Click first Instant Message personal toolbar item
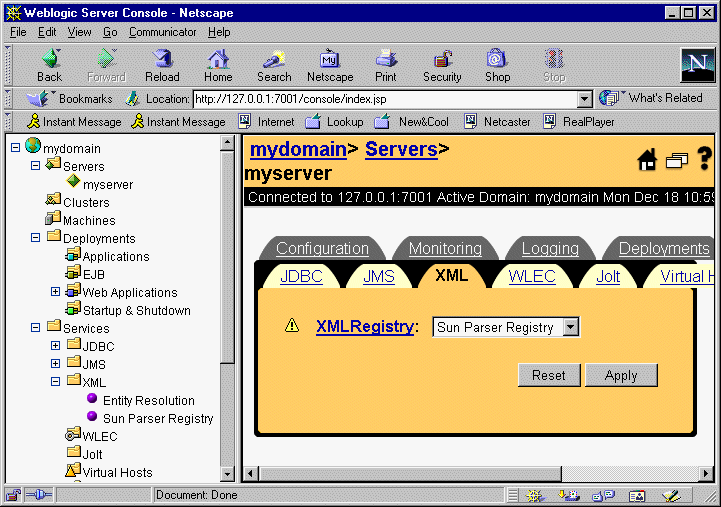This screenshot has width=721, height=507. (x=74, y=122)
